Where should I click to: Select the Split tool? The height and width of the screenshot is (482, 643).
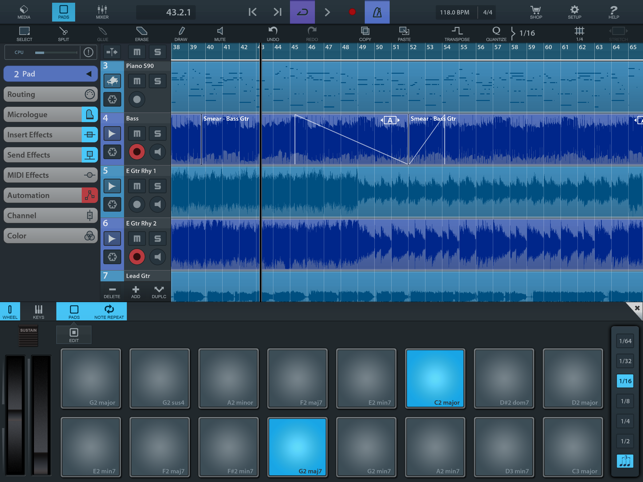(x=63, y=33)
